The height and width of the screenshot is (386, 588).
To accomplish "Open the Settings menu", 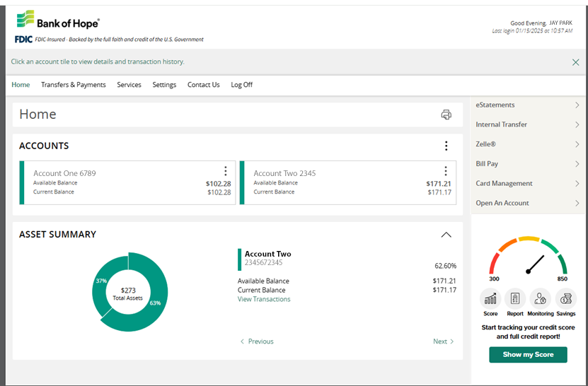I will [164, 85].
